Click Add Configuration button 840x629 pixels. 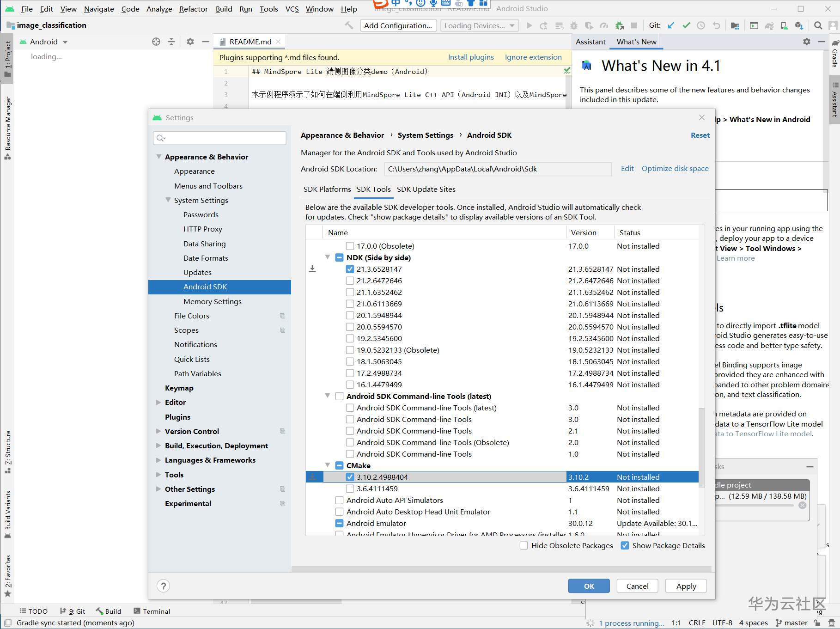[398, 25]
